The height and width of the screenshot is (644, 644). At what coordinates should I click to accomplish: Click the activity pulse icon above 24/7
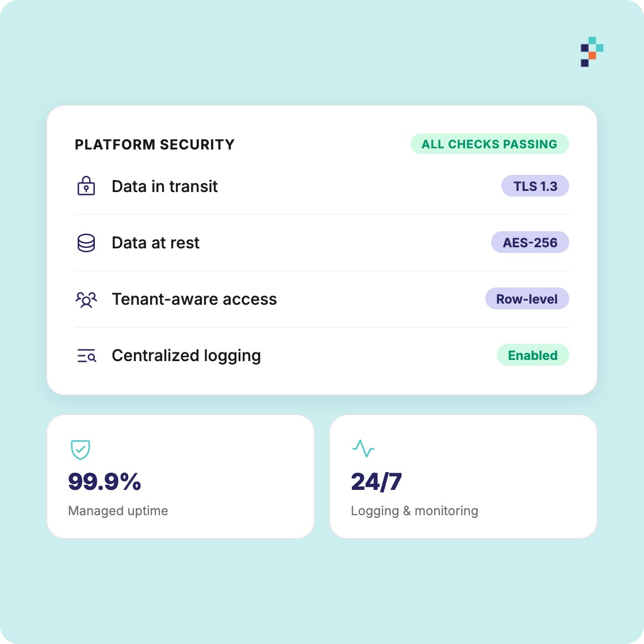[363, 448]
